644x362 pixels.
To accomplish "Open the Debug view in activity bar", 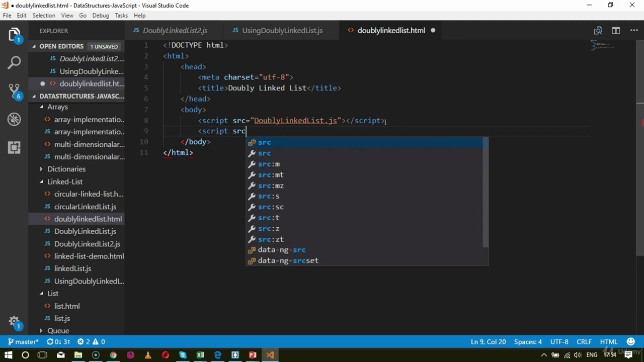I will (x=14, y=119).
